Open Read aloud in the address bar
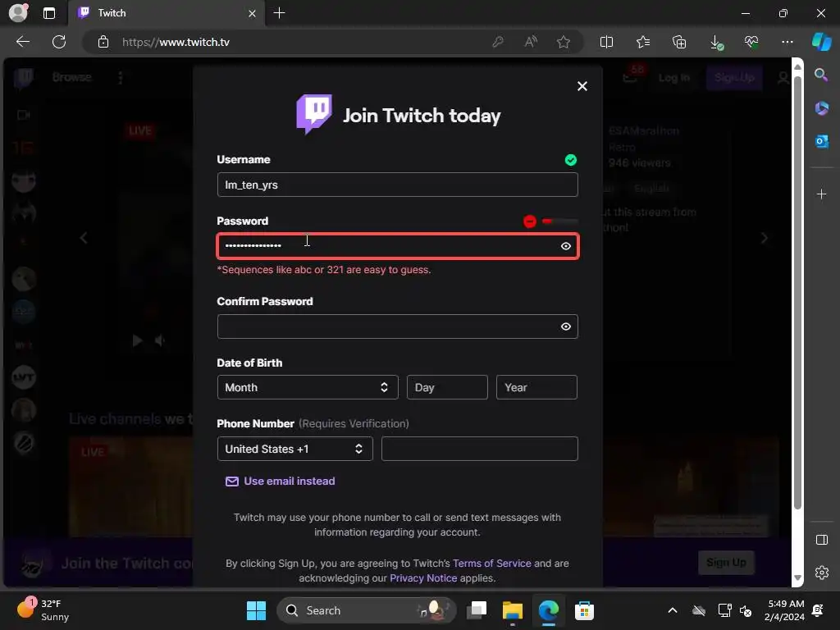Screen dimensions: 840x630 (531, 42)
